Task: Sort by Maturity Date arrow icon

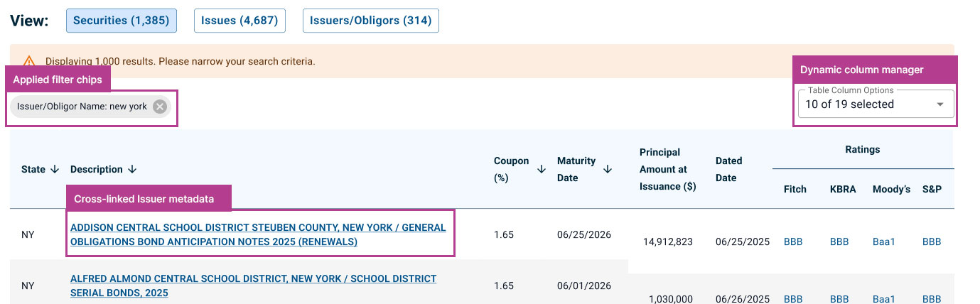Action: (x=608, y=169)
